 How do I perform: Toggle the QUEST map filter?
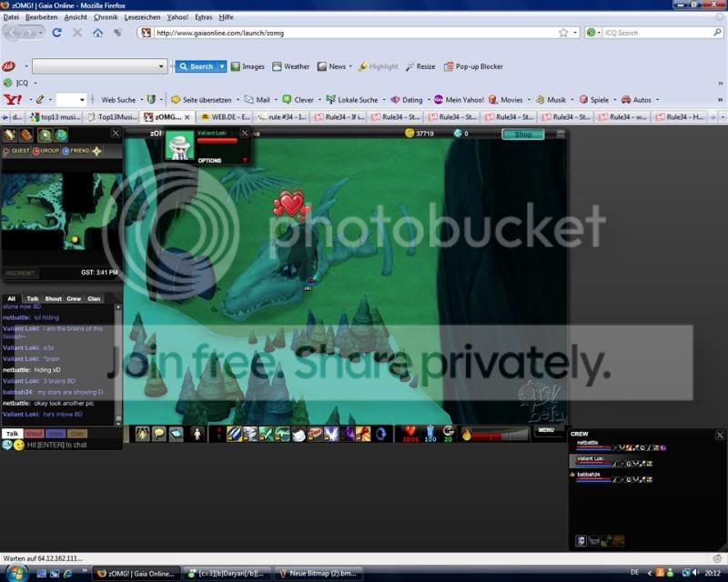(x=16, y=151)
